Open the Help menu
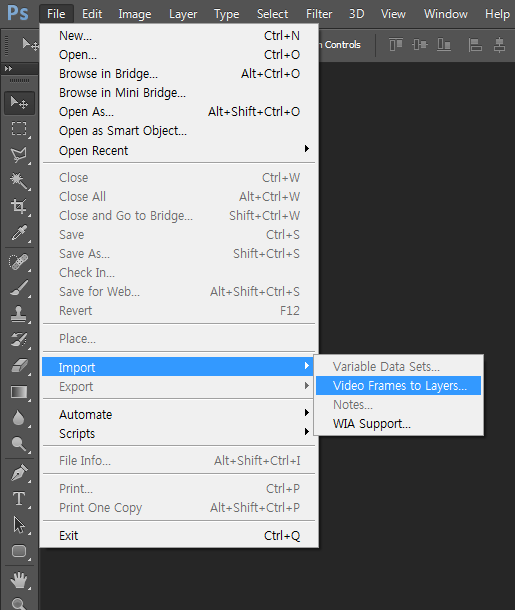This screenshot has width=515, height=610. (497, 14)
